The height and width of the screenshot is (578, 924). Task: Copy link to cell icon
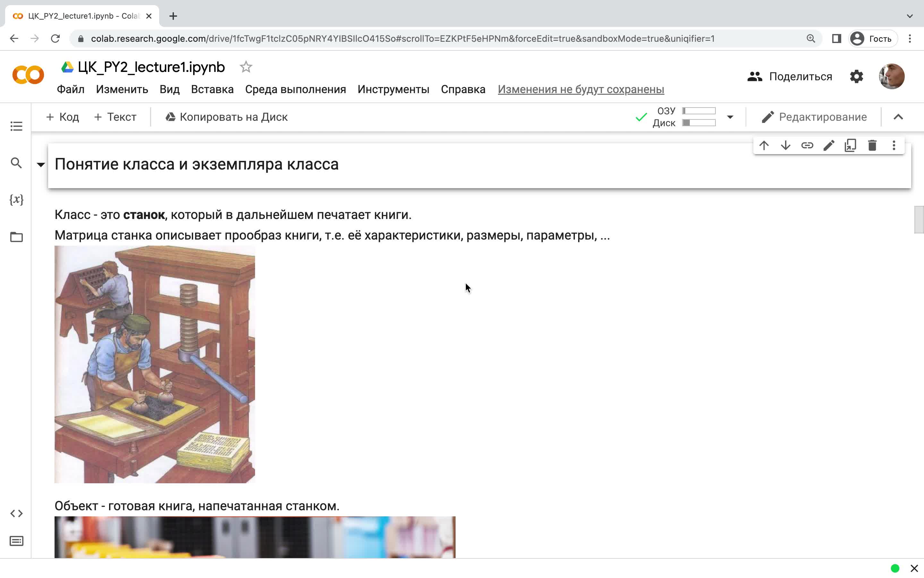[807, 145]
